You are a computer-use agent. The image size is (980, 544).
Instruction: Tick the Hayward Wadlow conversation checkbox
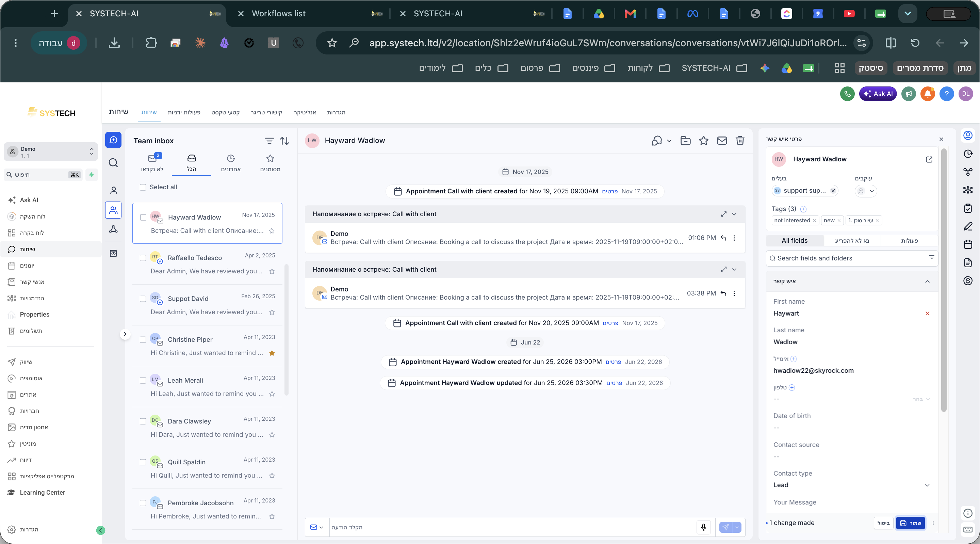pyautogui.click(x=143, y=218)
